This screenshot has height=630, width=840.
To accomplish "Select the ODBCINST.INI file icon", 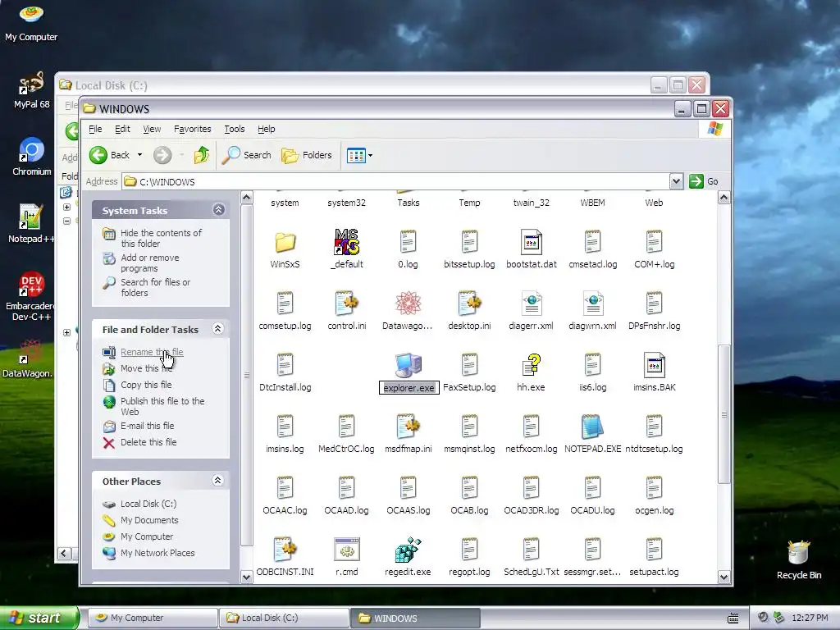I will (285, 549).
